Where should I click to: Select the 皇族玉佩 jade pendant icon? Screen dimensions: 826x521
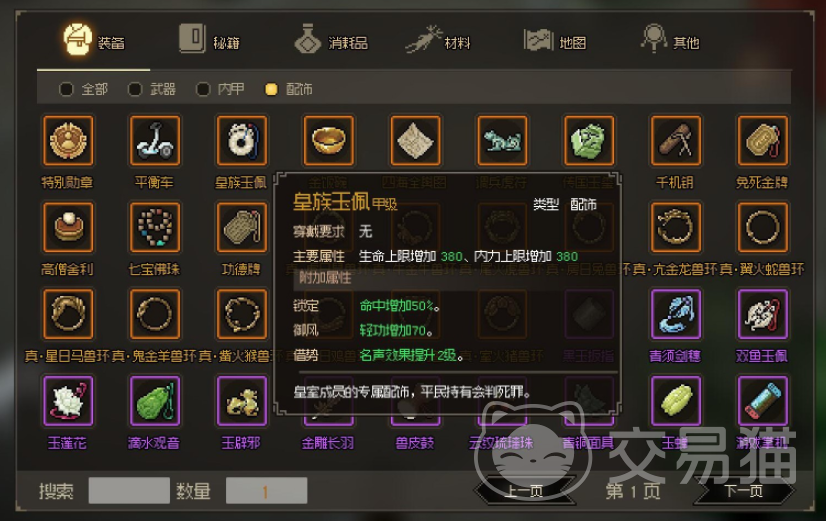(x=242, y=141)
